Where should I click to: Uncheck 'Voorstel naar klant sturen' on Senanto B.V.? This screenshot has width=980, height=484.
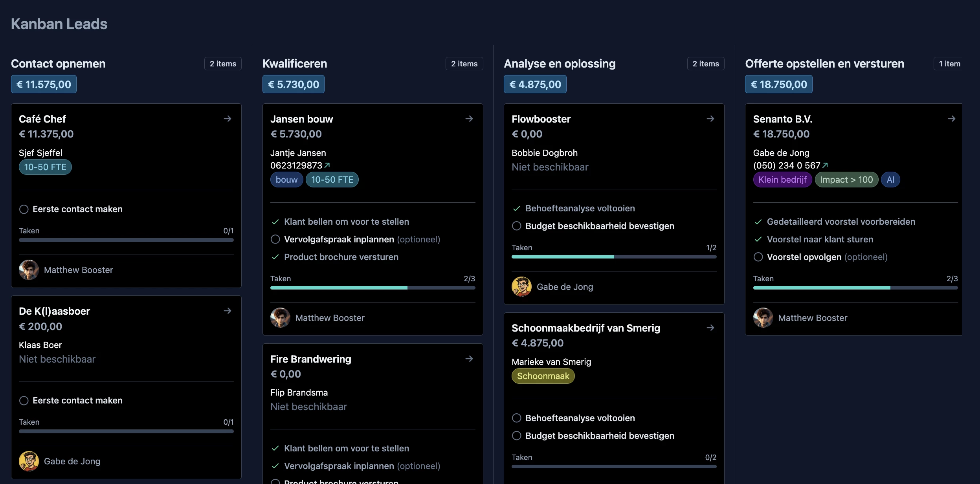(x=758, y=239)
